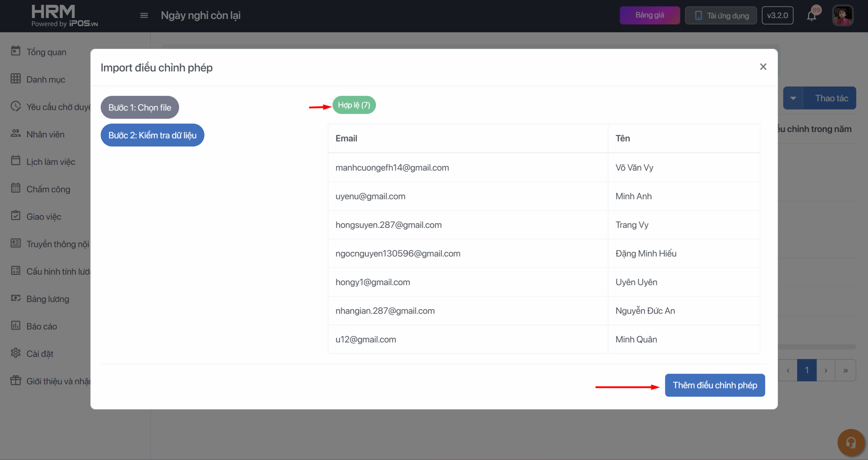
Task: Click the Bảng lương icon in the sidebar
Action: click(x=16, y=298)
